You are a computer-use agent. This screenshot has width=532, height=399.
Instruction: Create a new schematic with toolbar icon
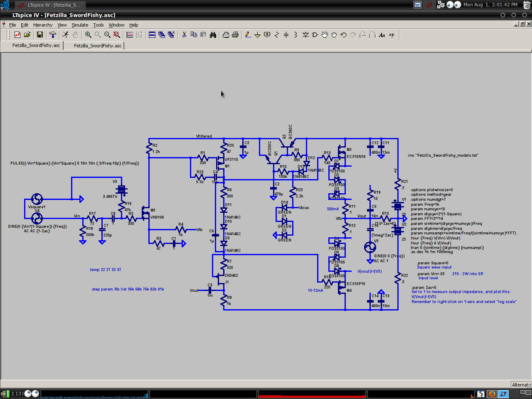click(17, 35)
